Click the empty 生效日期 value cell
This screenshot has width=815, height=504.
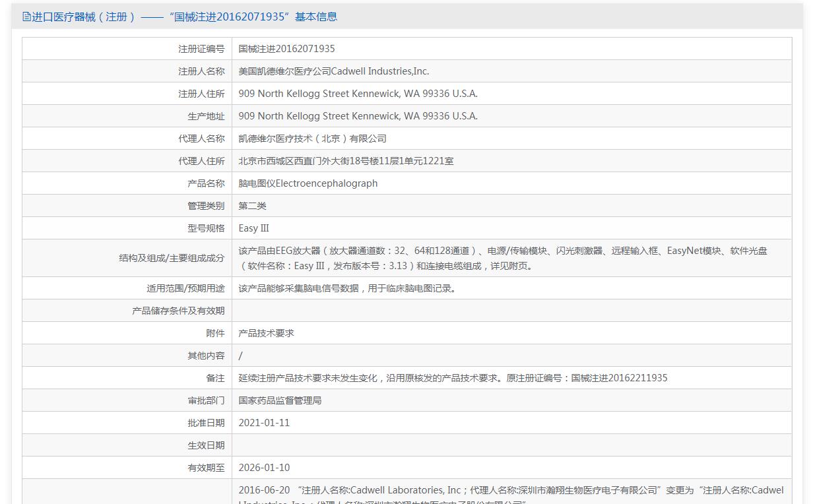511,445
